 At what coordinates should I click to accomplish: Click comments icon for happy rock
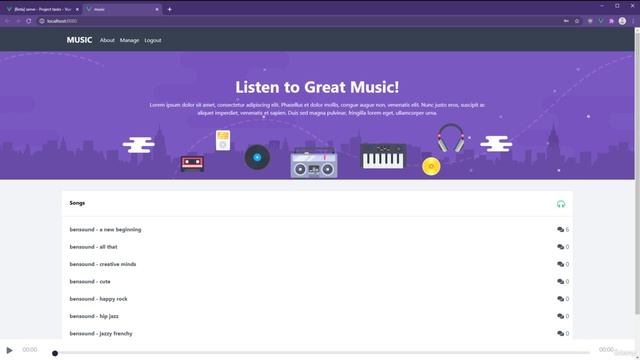point(560,299)
